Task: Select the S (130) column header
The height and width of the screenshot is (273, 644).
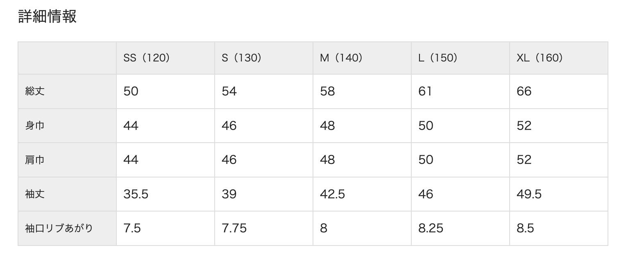Action: (242, 58)
